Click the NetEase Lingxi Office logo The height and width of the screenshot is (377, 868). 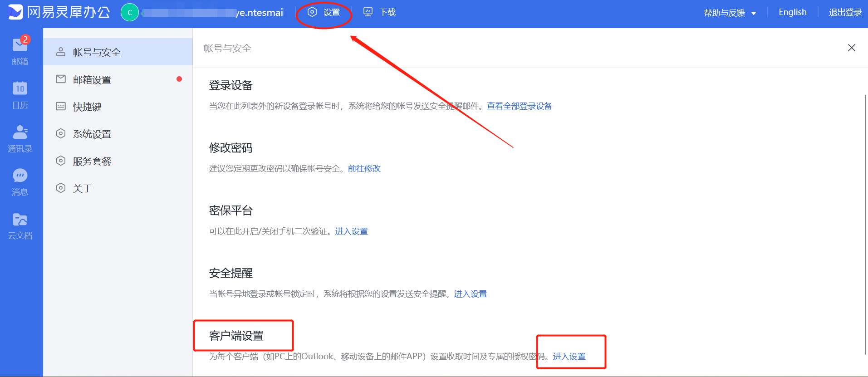pos(59,12)
